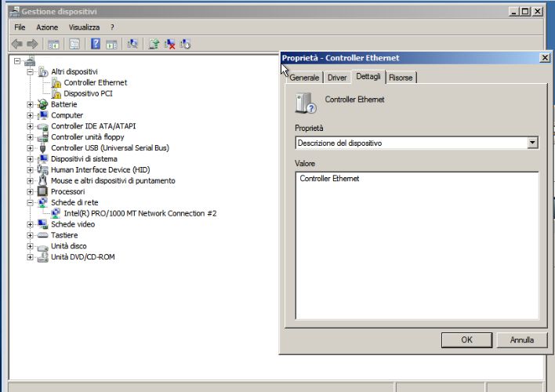Expand the Batterie node
Image resolution: width=555 pixels, height=392 pixels.
click(31, 104)
